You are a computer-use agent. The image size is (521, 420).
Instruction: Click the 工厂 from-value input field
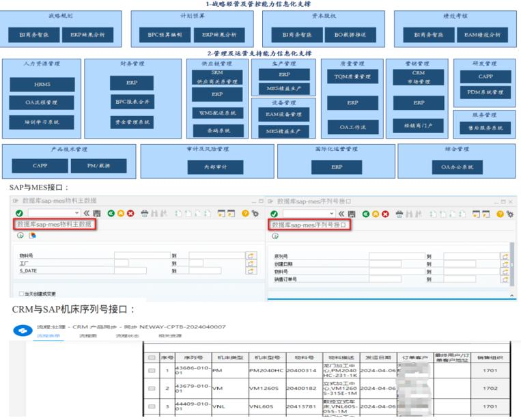[121, 263]
